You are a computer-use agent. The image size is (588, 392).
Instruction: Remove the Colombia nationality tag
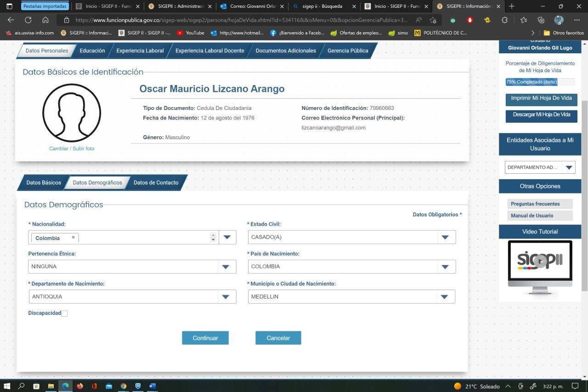point(73,238)
